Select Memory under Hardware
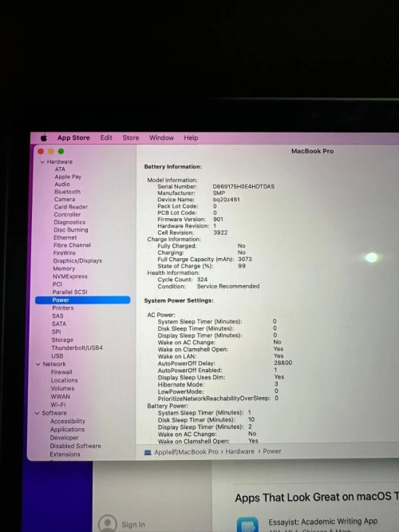The image size is (399, 532). [64, 268]
